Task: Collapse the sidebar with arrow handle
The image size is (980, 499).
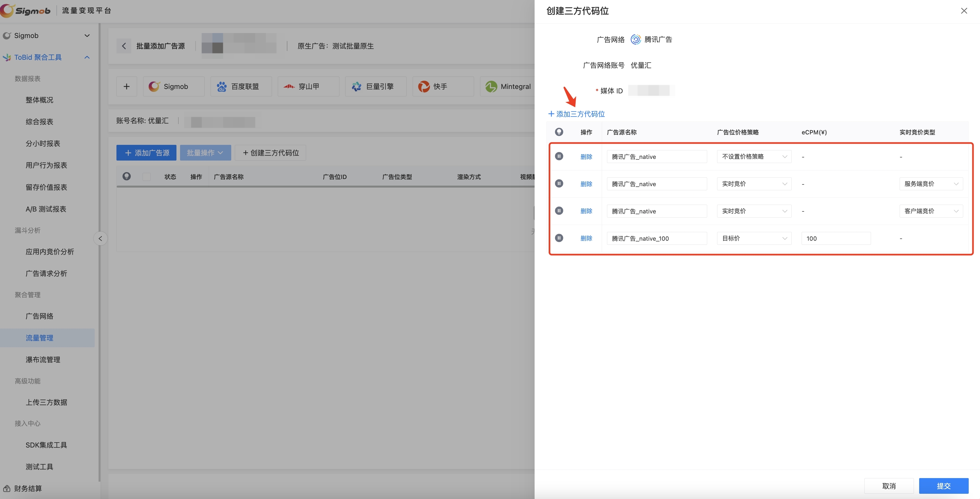Action: [100, 239]
